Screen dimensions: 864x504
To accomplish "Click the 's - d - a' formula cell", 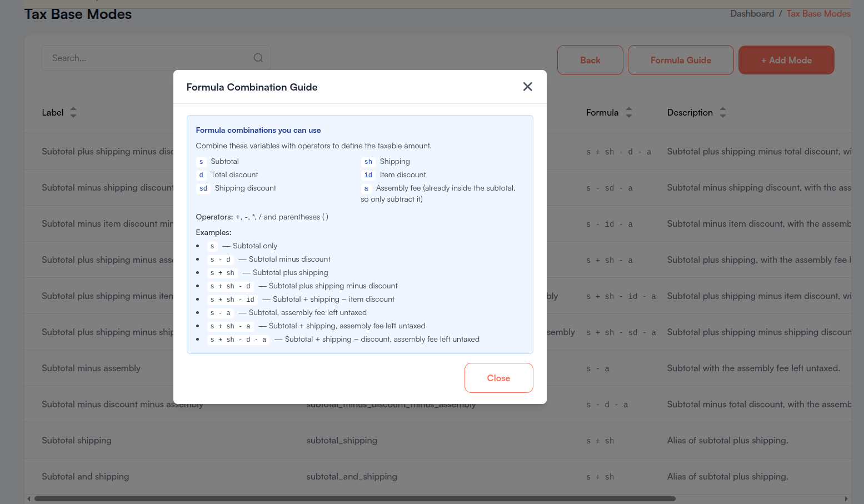I will click(x=607, y=405).
